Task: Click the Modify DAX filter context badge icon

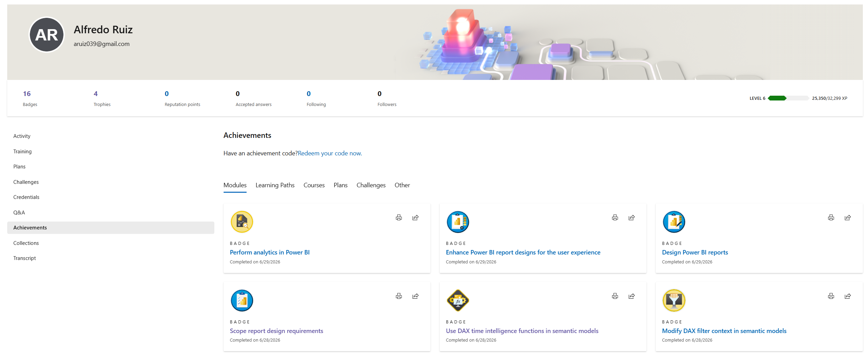Action: 674,300
